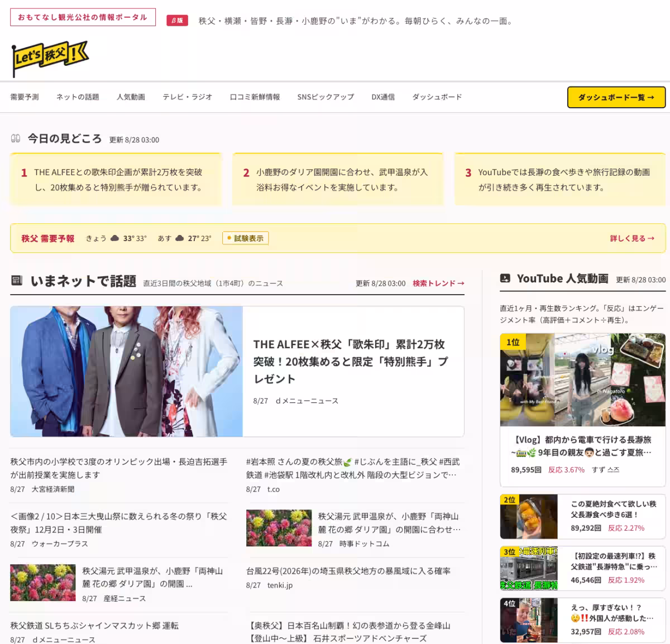This screenshot has height=644, width=670.
Task: Open highlight 1 about THE ALFEE 歌朱印
Action: coord(116,179)
